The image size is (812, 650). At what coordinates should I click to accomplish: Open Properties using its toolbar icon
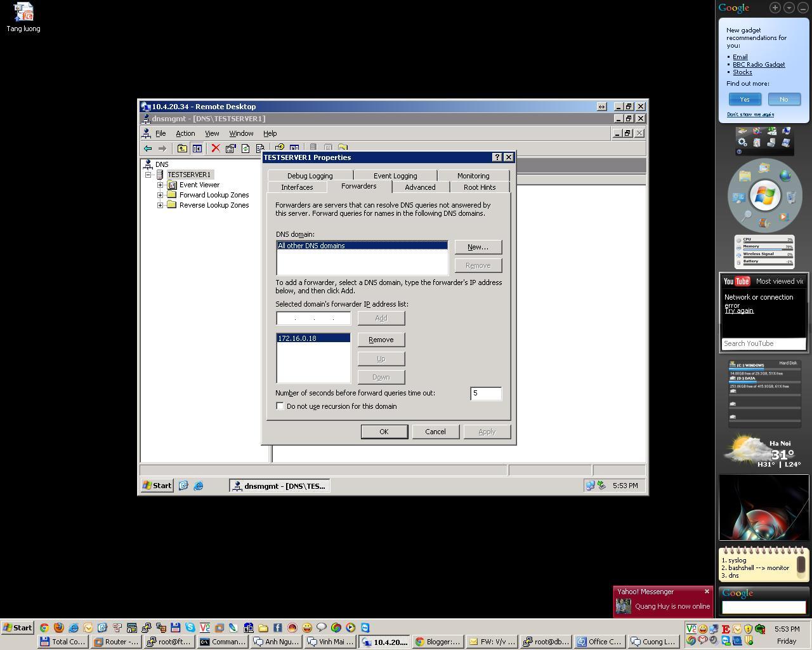coord(230,148)
